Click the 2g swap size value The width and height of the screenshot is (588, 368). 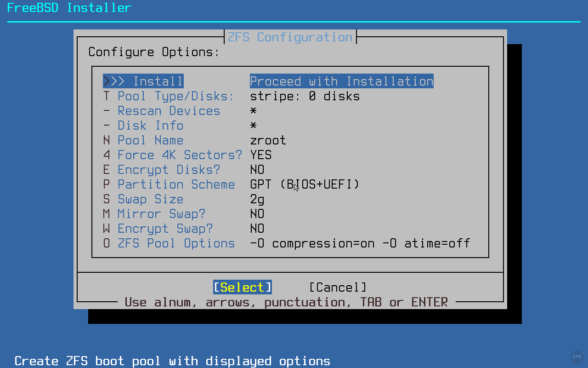(x=256, y=199)
